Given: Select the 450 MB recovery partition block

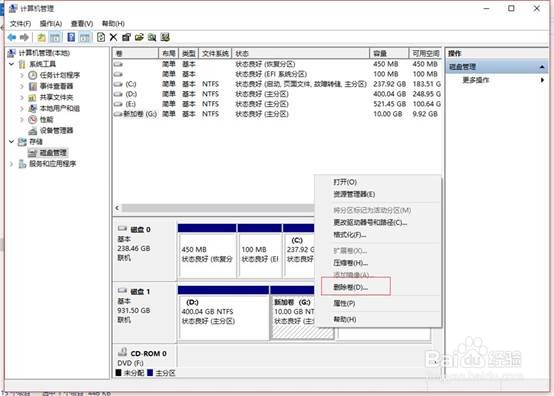Looking at the screenshot, I should tap(207, 250).
